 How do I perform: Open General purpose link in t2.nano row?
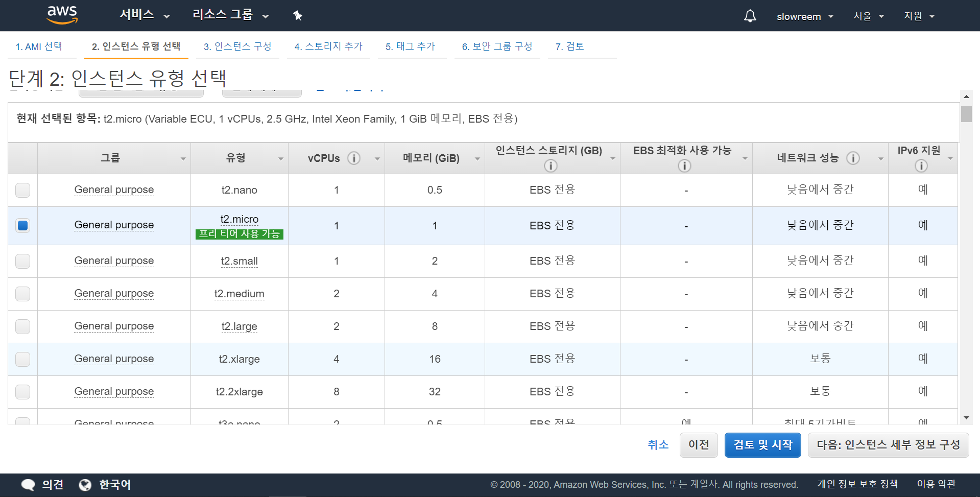tap(114, 190)
